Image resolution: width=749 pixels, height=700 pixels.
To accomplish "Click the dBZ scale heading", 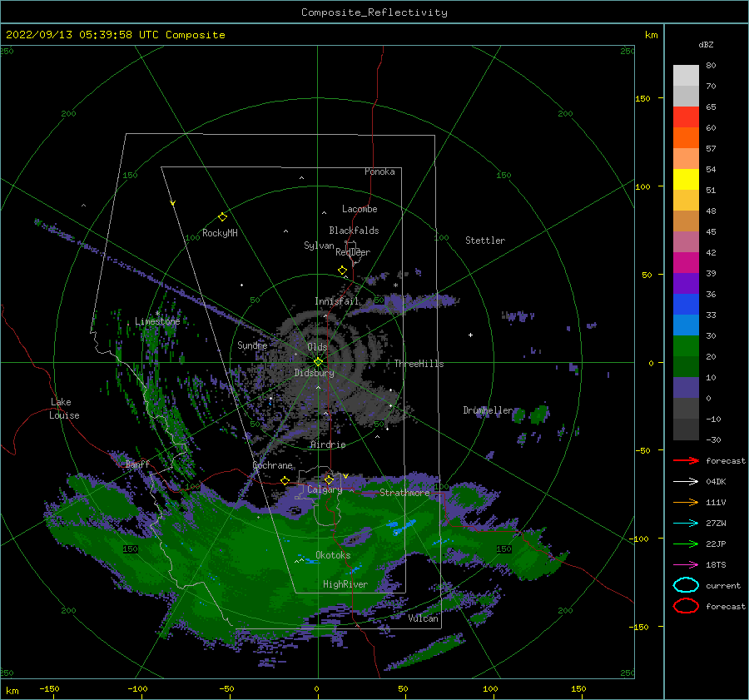I will (x=706, y=44).
